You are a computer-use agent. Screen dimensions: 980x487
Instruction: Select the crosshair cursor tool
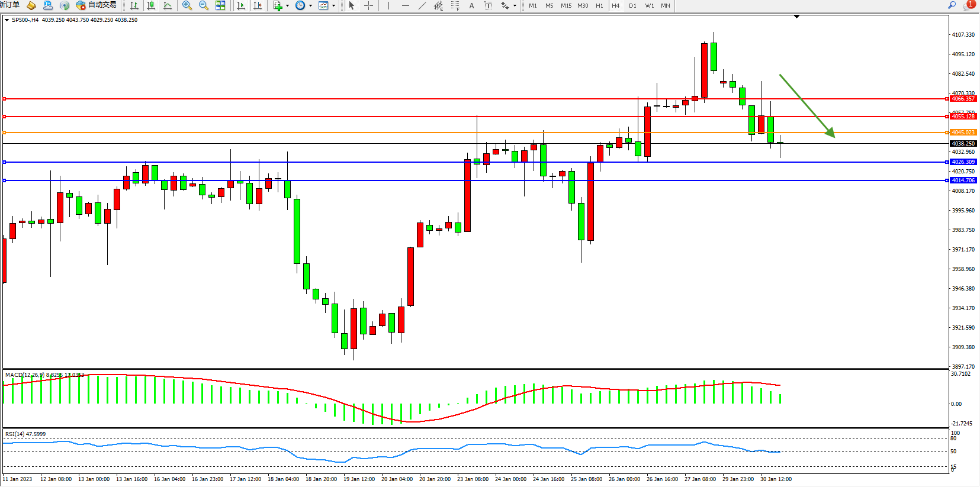tap(368, 5)
